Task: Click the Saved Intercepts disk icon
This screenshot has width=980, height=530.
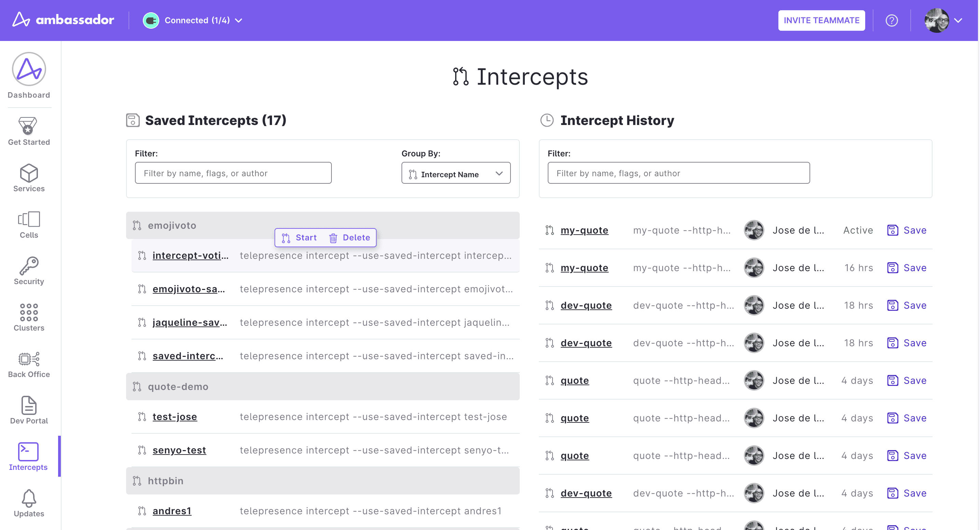Action: (x=133, y=120)
